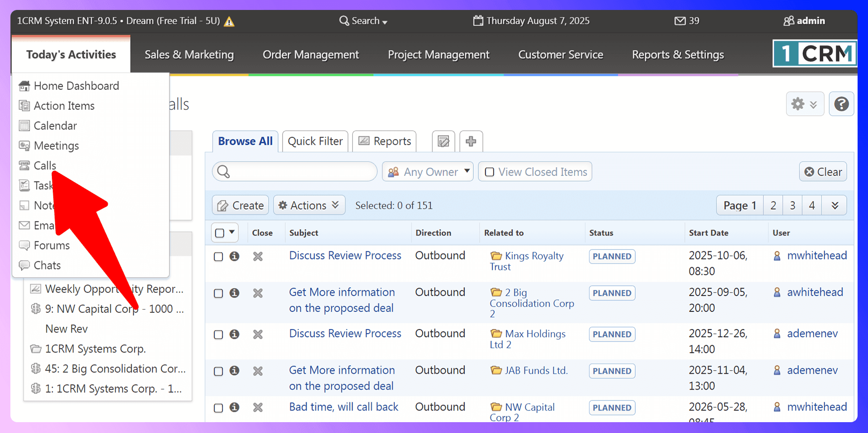Show info for Max Holdings Ltd 2 call

[234, 334]
